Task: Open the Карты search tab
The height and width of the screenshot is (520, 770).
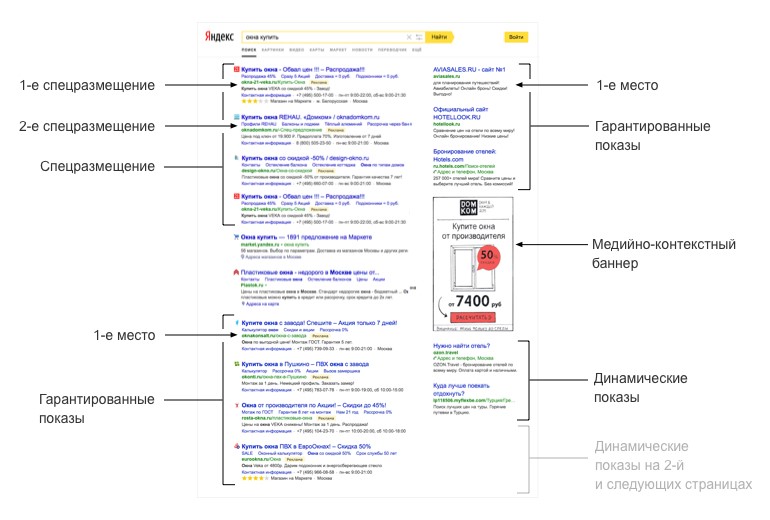Action: point(315,49)
